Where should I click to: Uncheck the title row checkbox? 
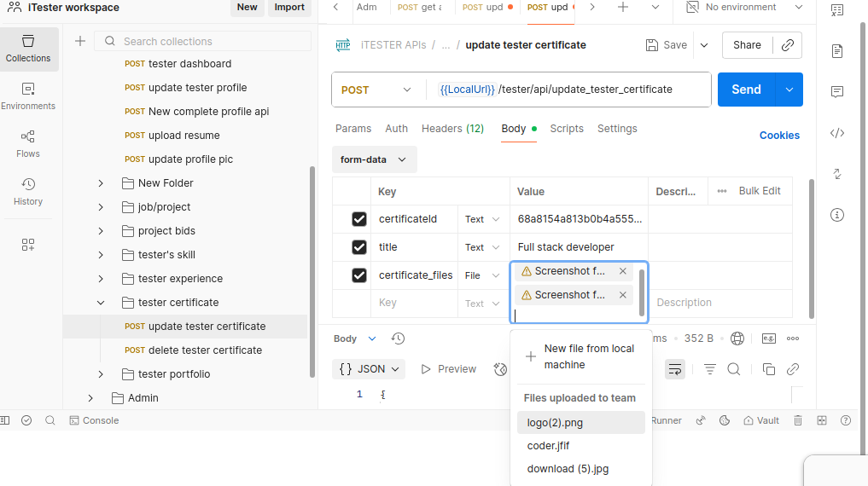tap(359, 247)
